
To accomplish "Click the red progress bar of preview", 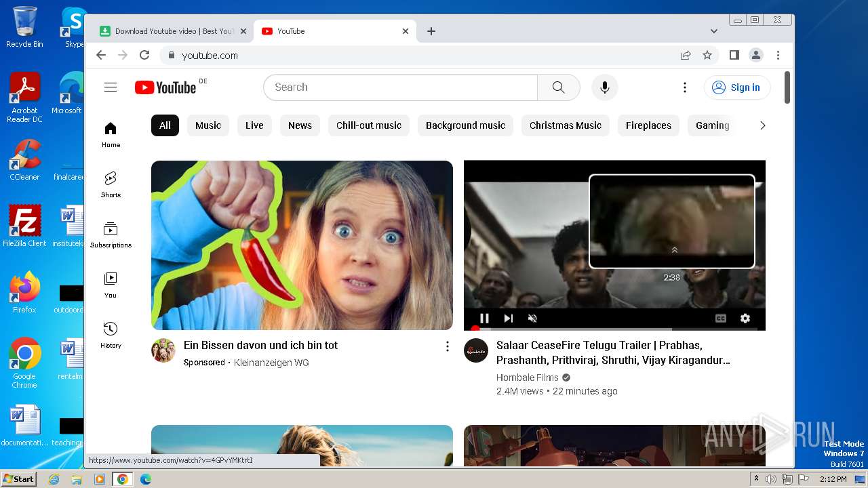I will click(614, 329).
